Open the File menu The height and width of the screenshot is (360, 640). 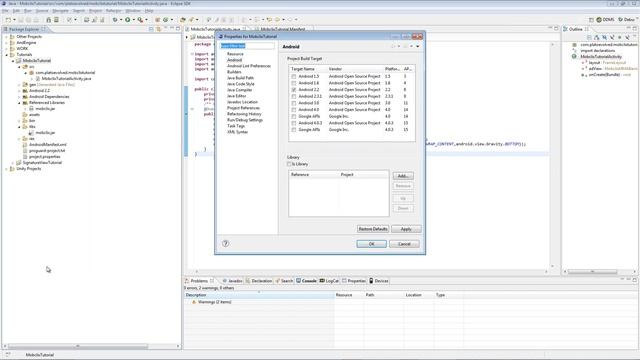click(5, 11)
